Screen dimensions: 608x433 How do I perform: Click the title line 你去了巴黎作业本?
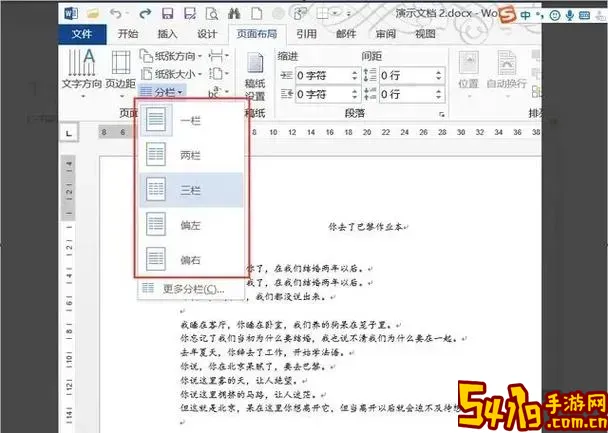(366, 227)
